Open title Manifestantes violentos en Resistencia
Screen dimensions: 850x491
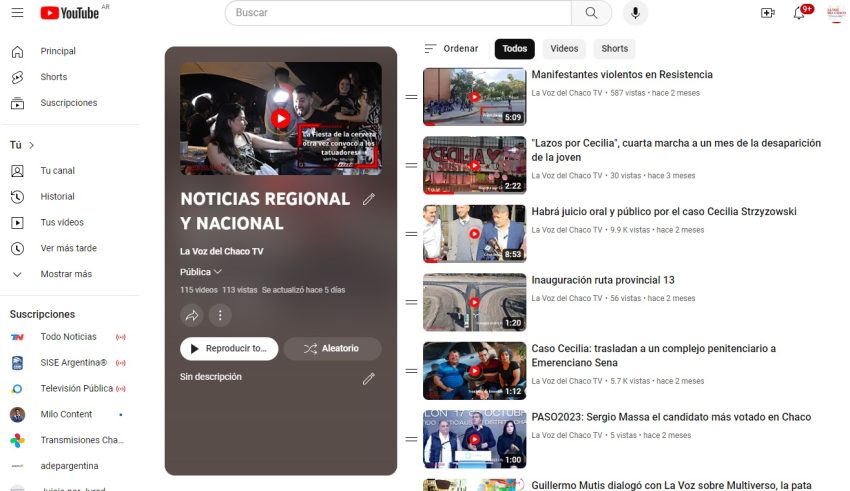(x=622, y=75)
